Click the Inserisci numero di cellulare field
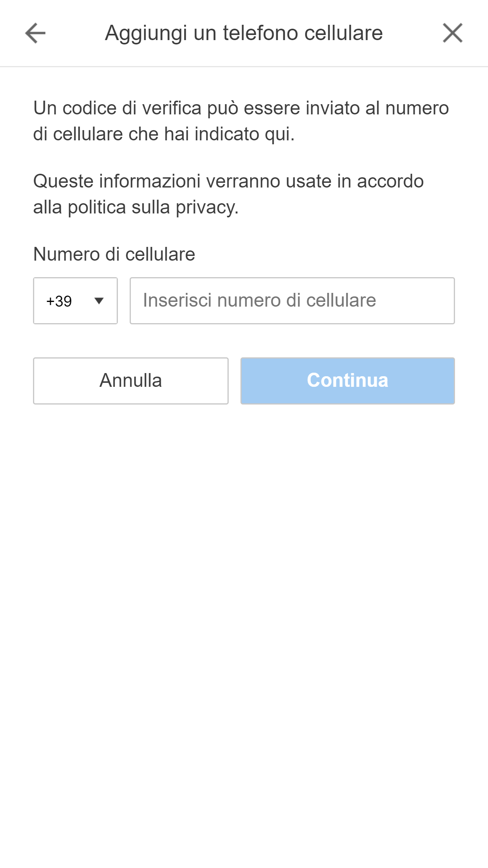Viewport: 488px width, 868px height. pos(292,300)
